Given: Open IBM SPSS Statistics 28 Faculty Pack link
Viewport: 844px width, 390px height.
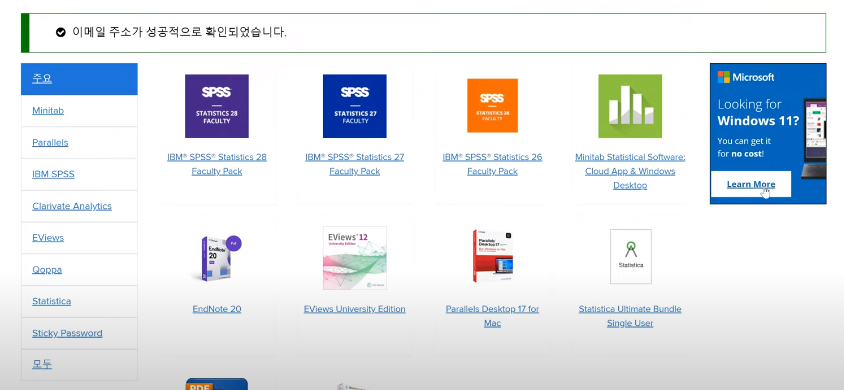Looking at the screenshot, I should (217, 164).
